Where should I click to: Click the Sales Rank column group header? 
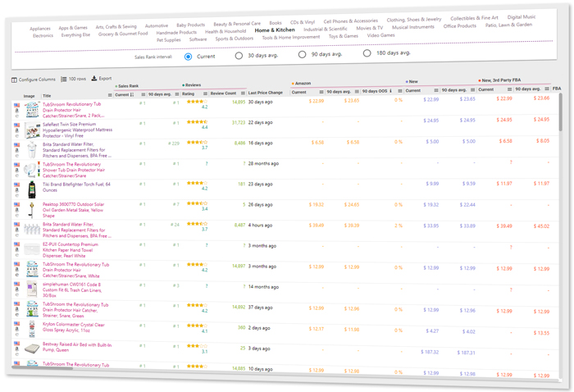[126, 86]
